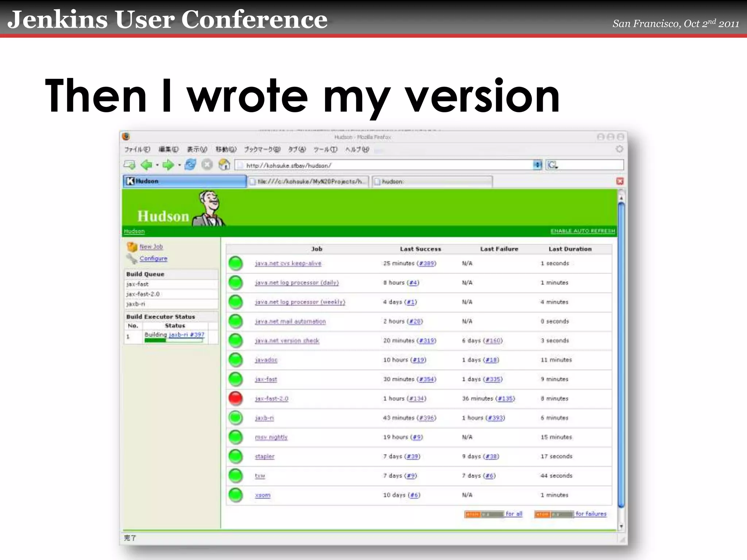This screenshot has height=560, width=747.
Task: Click the Configure wrench icon
Action: coord(132,258)
